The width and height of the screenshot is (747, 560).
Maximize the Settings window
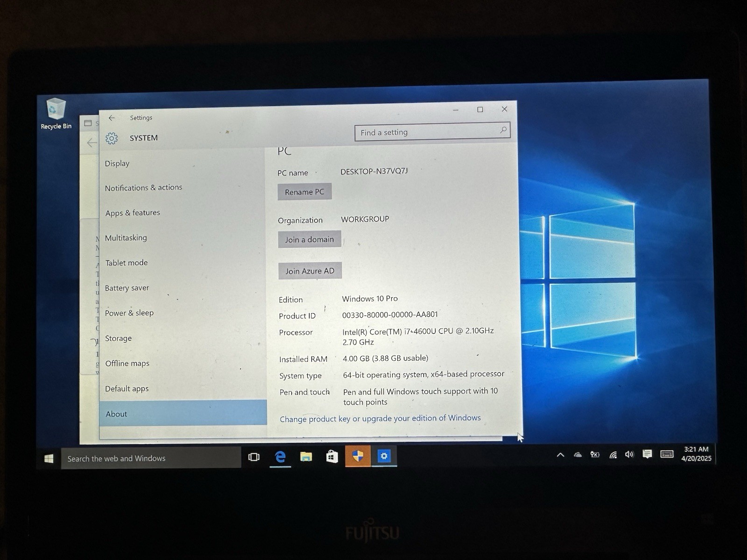[x=480, y=109]
